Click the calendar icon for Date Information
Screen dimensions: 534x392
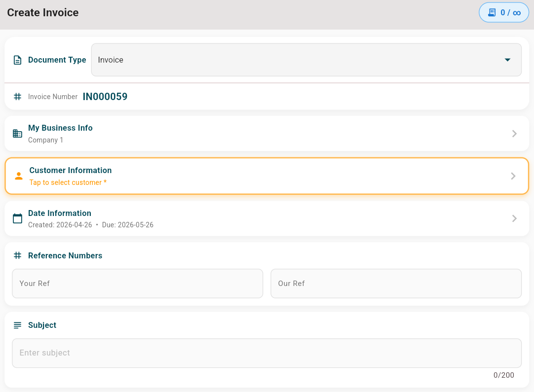tap(17, 218)
